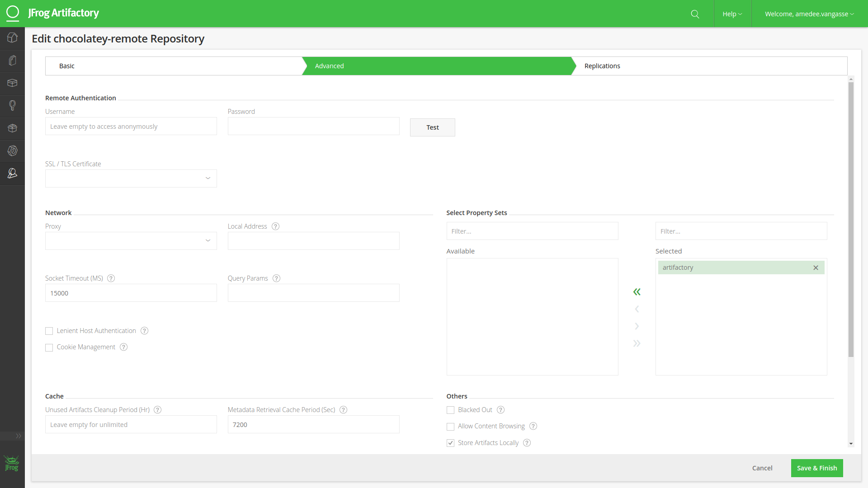Click the Password input field
The height and width of the screenshot is (488, 868).
click(x=314, y=127)
